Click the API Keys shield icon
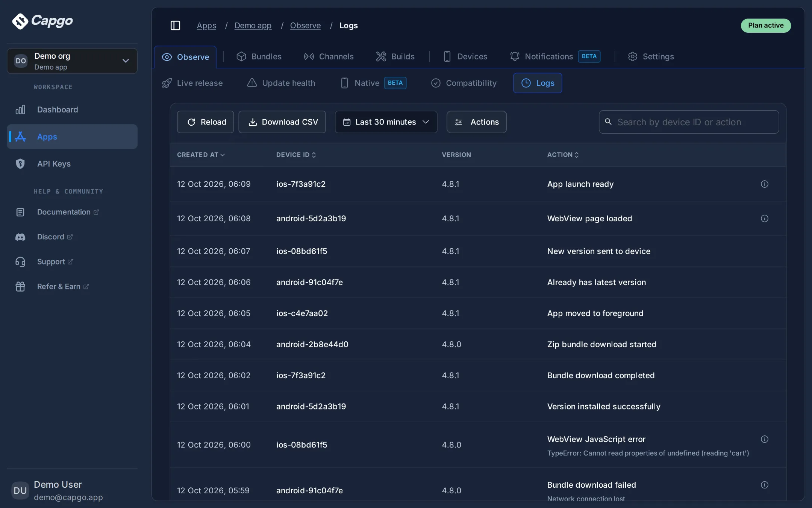Screen dimensions: 812x508 20,164
